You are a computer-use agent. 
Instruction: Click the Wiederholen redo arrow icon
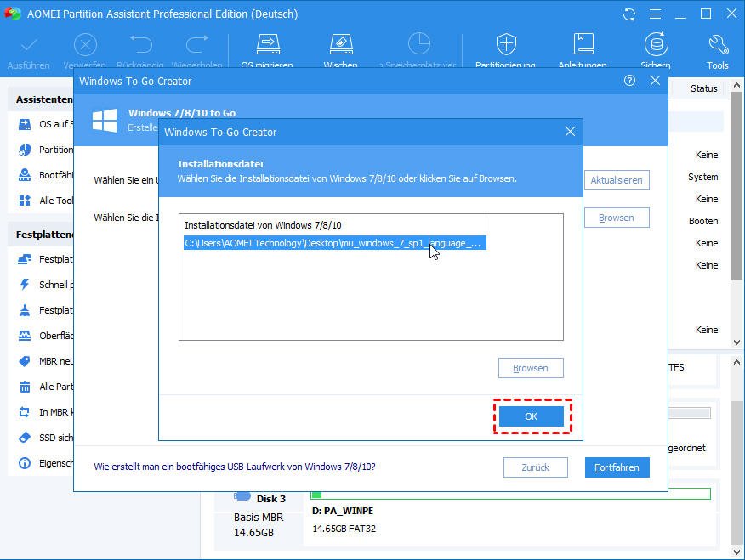tap(196, 44)
